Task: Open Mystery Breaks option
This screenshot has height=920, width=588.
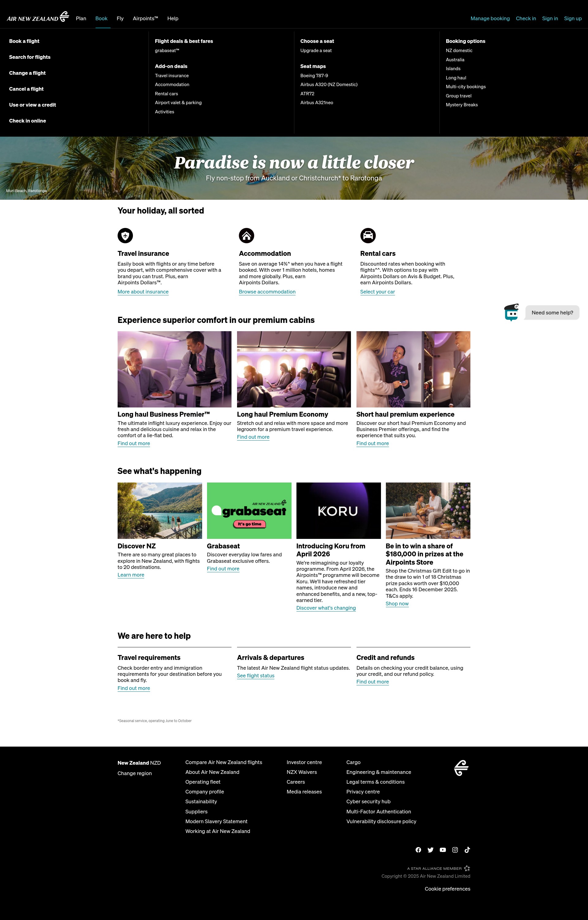Action: (462, 105)
